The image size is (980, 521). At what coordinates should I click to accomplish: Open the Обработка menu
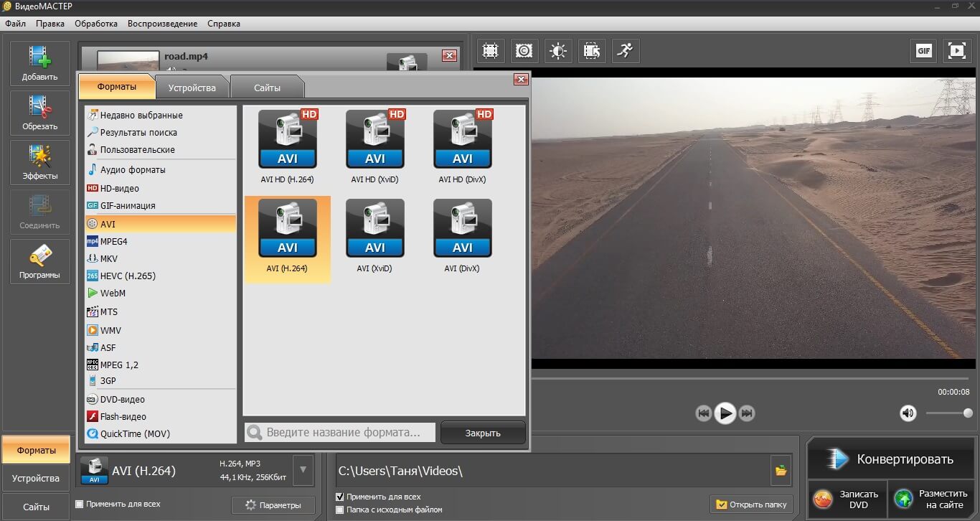(x=96, y=24)
